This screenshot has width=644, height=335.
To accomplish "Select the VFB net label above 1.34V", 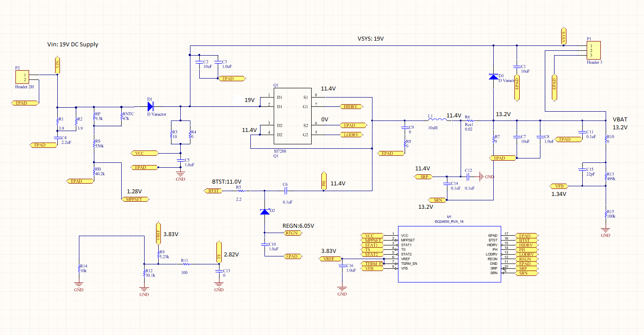I will click(x=560, y=186).
